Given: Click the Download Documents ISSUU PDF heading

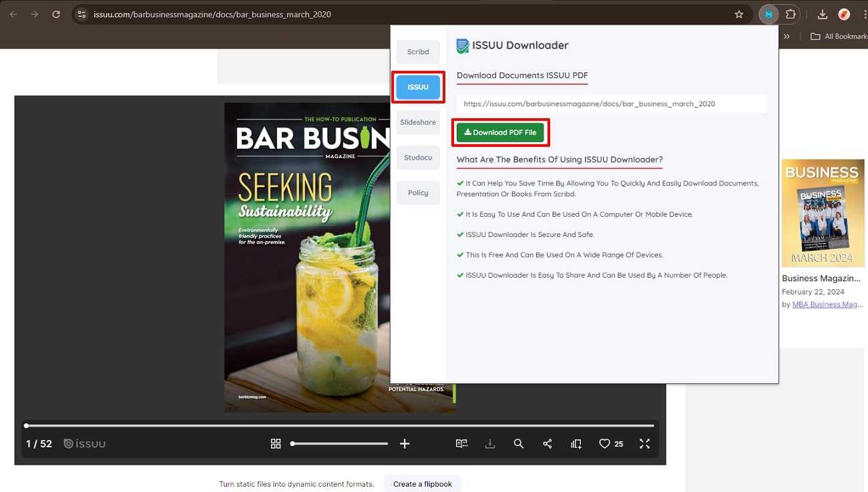Looking at the screenshot, I should click(522, 75).
